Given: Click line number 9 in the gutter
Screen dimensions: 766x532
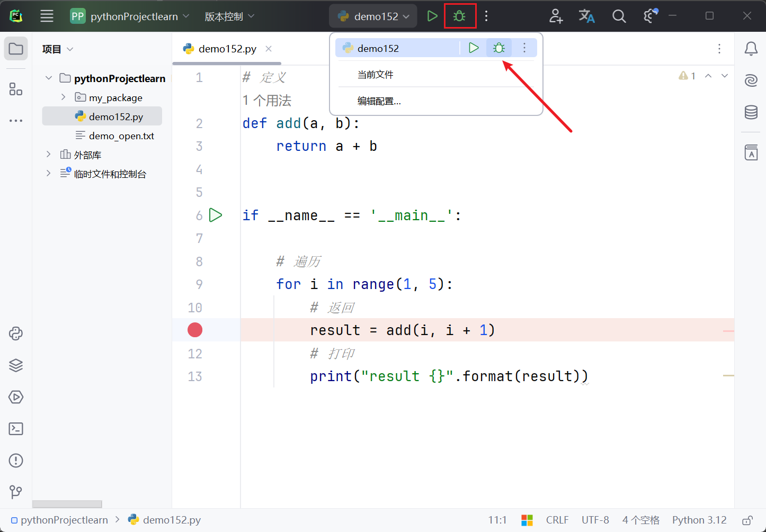Looking at the screenshot, I should 199,284.
